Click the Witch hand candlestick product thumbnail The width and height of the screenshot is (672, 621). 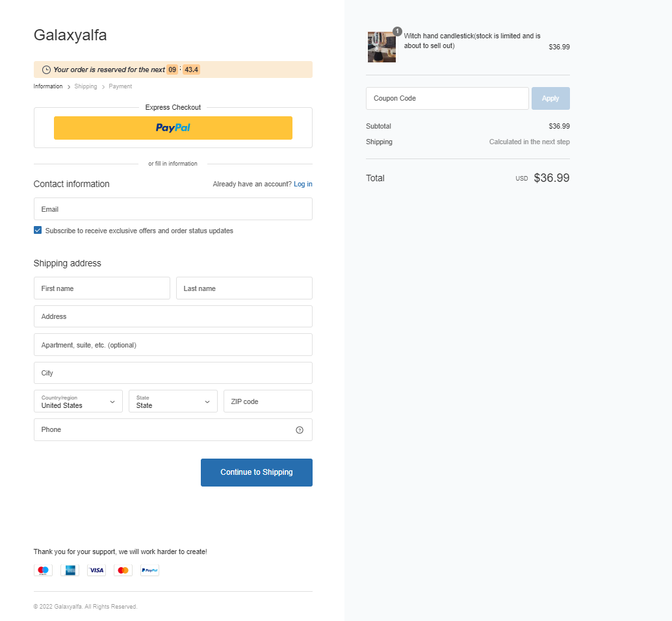[382, 47]
